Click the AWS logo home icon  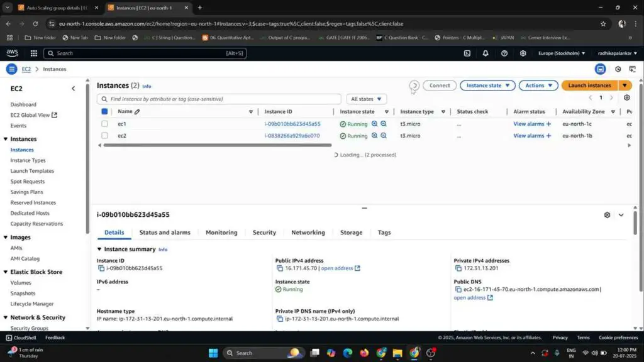pyautogui.click(x=13, y=53)
